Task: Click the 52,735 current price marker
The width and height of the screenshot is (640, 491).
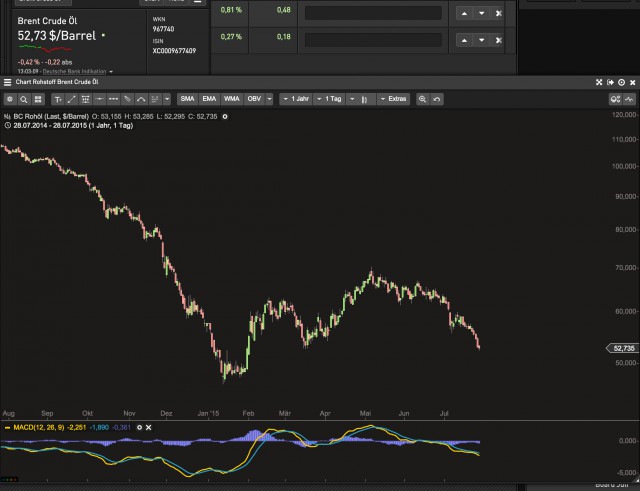Action: pos(622,348)
